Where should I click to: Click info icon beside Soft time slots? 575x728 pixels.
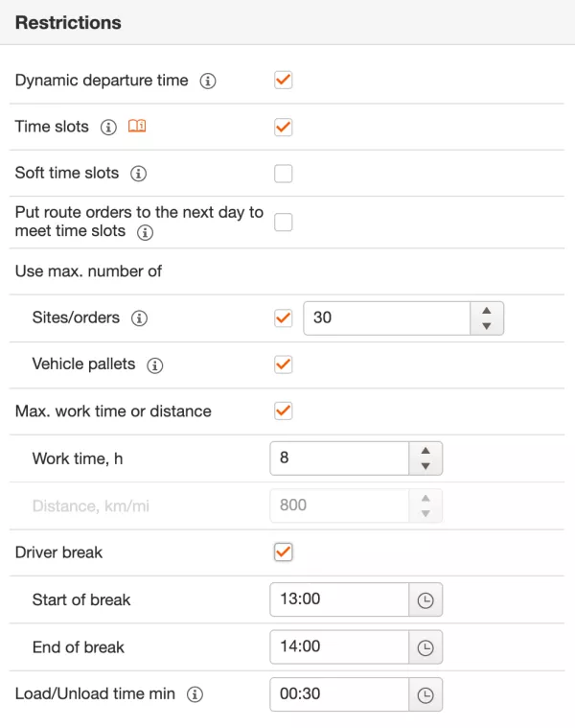[x=138, y=174]
